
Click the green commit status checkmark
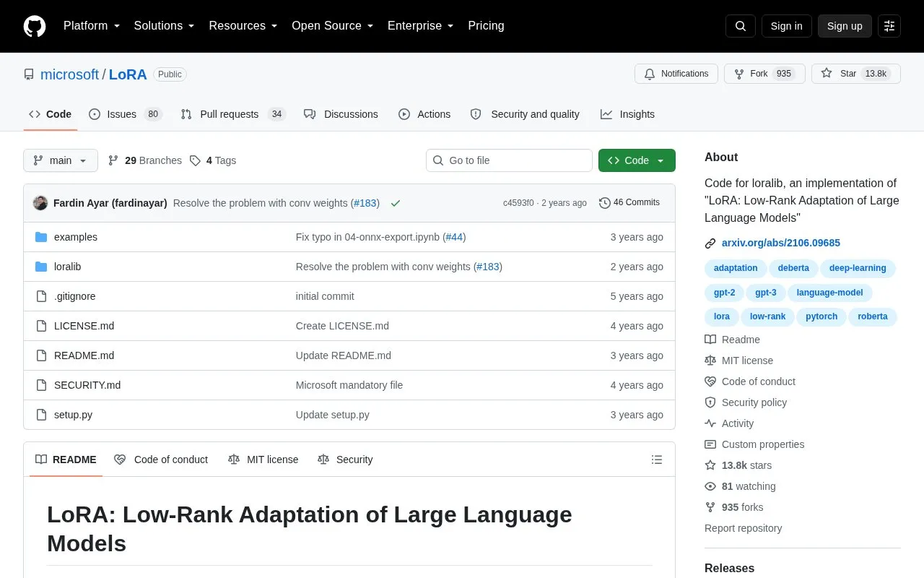(x=396, y=203)
